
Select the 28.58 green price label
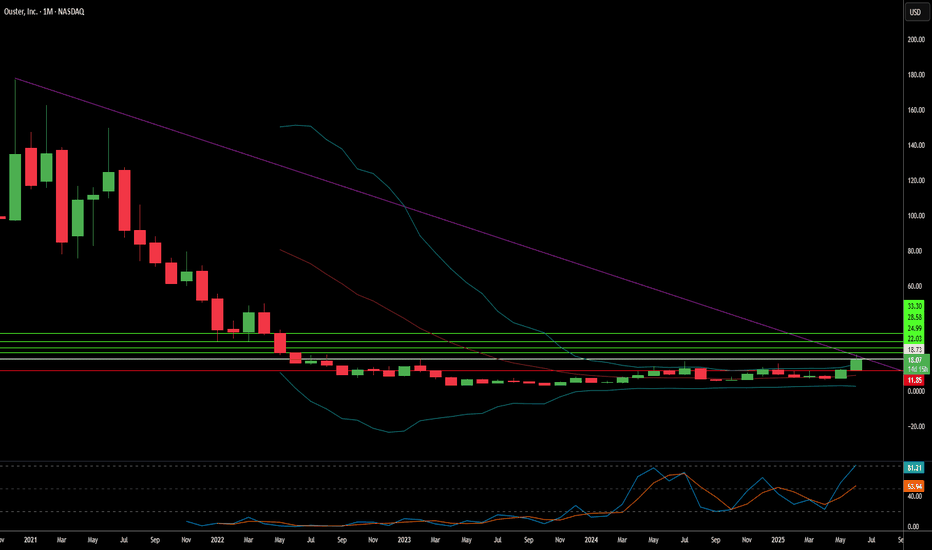coord(915,318)
